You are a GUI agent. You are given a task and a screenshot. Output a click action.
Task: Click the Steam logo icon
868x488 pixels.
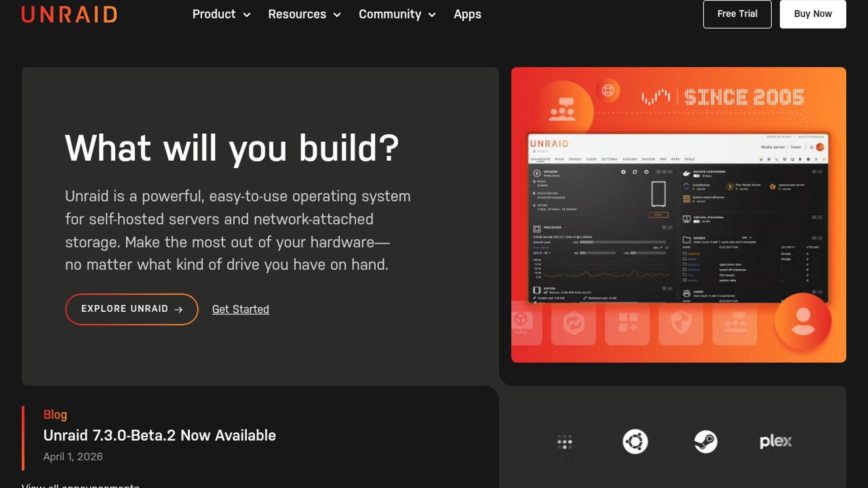click(x=706, y=441)
